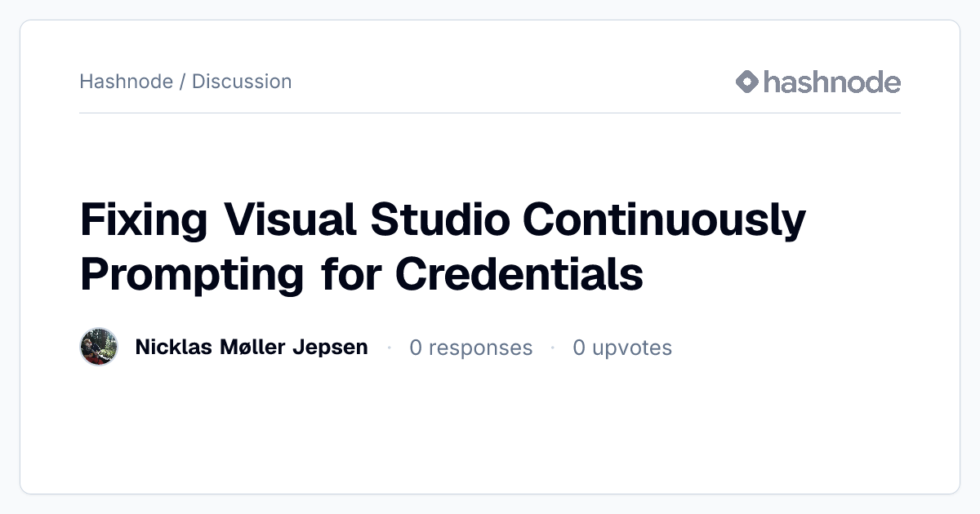Click the dot separator before 0 responses
The height and width of the screenshot is (514, 980).
click(390, 348)
